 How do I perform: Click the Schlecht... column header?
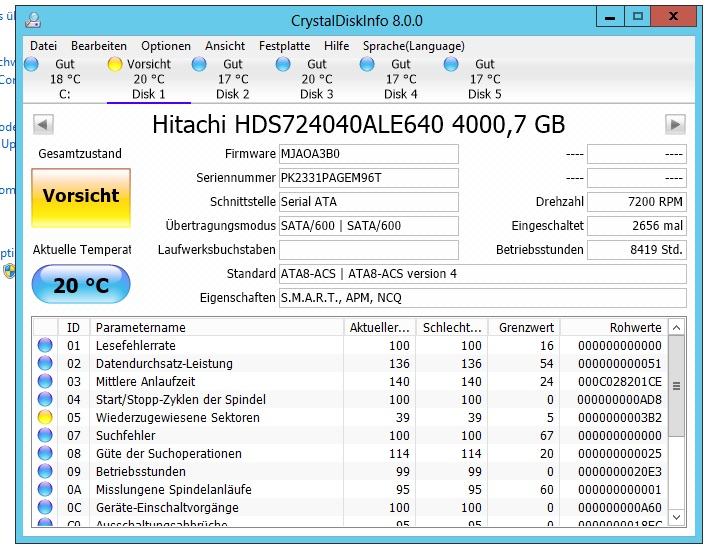pyautogui.click(x=452, y=327)
